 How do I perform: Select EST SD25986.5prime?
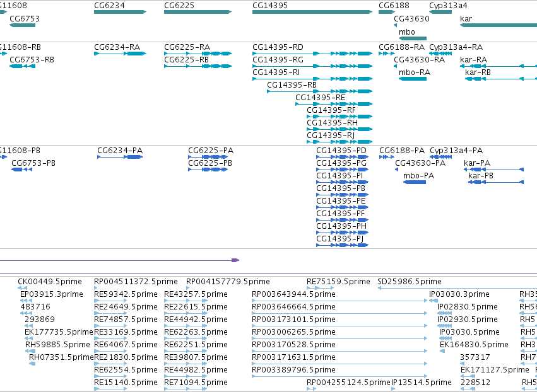tap(410, 282)
